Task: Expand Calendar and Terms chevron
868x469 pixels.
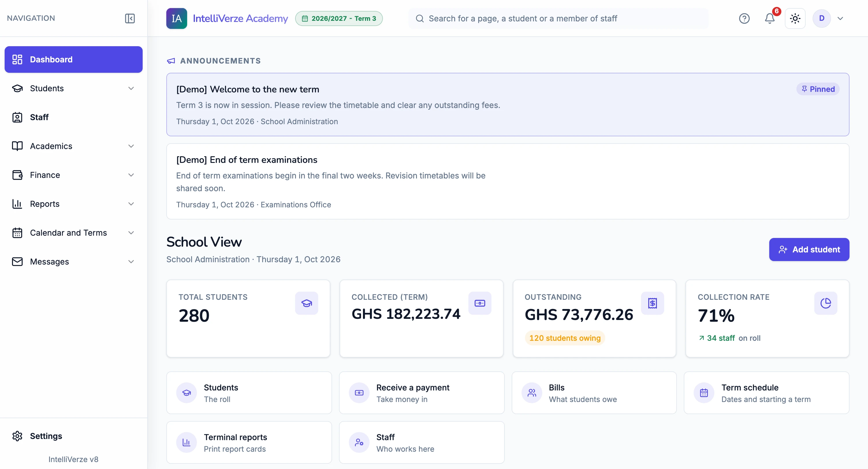Action: pyautogui.click(x=131, y=233)
